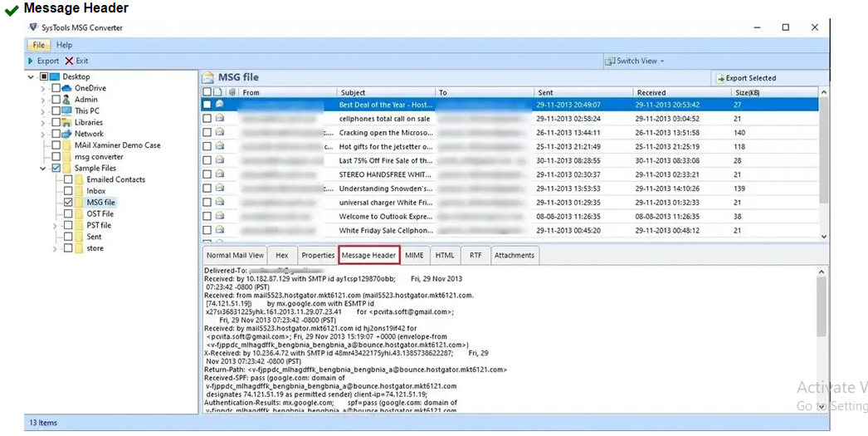Check the 'Best Deal of the Year' email checkbox
Image resolution: width=868 pixels, height=436 pixels.
207,104
